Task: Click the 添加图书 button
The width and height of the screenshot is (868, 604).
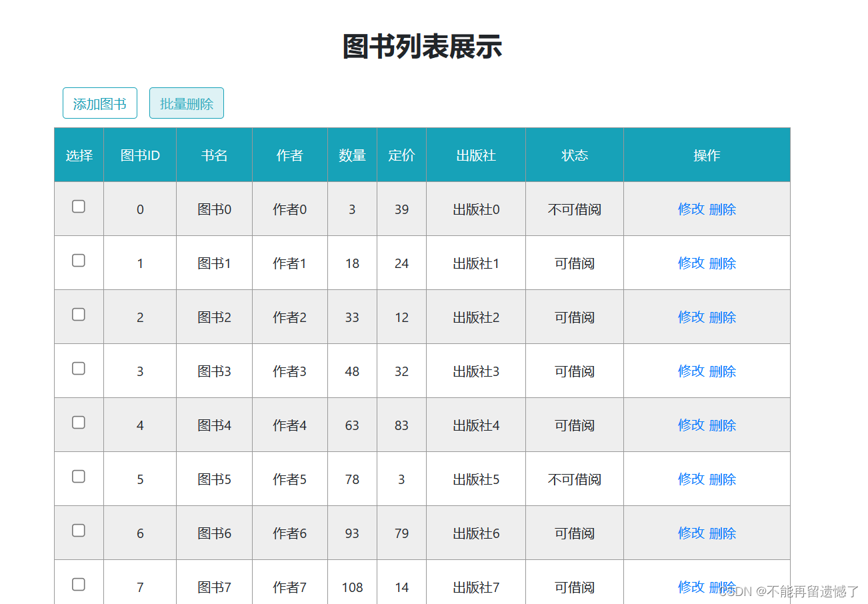Action: [100, 103]
